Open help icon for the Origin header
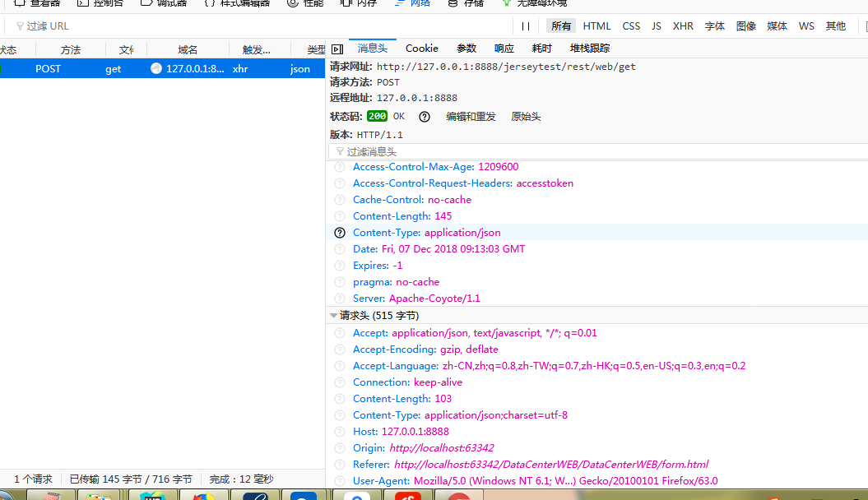This screenshot has width=868, height=500. click(x=340, y=448)
